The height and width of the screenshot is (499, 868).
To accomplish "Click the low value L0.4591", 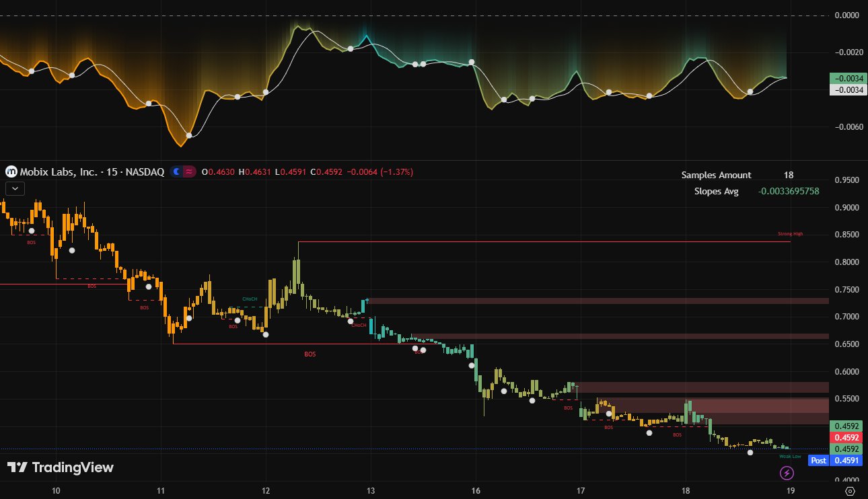I will 291,172.
